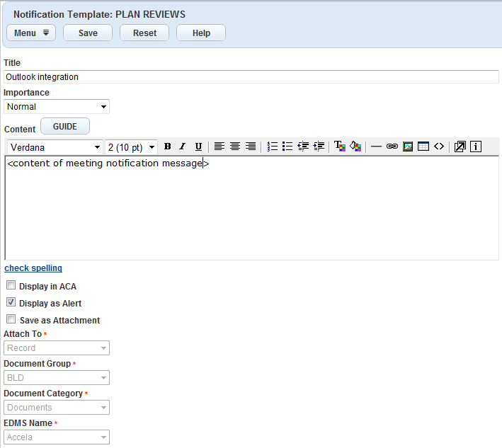Insert a numbered list
Viewport: 502px width, 448px height.
(x=273, y=147)
